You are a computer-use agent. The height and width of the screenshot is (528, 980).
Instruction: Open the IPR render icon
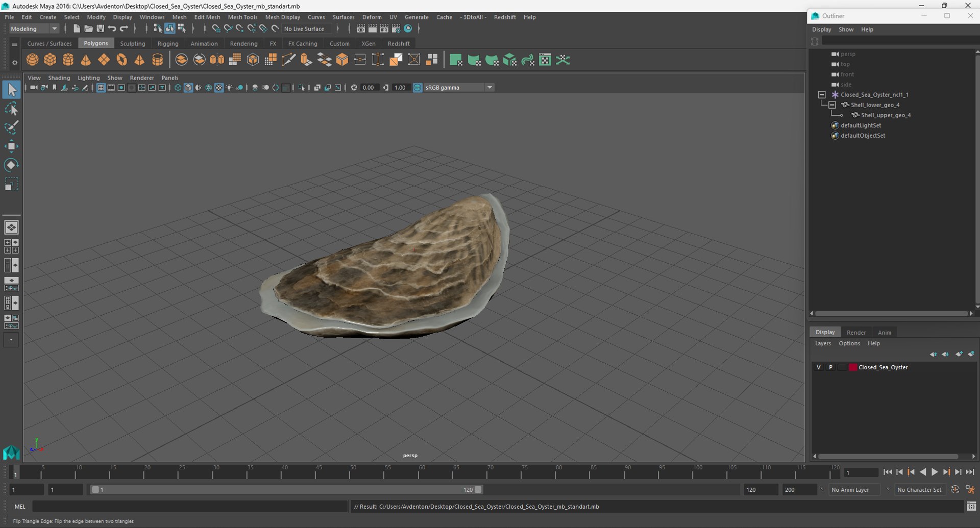pyautogui.click(x=384, y=29)
